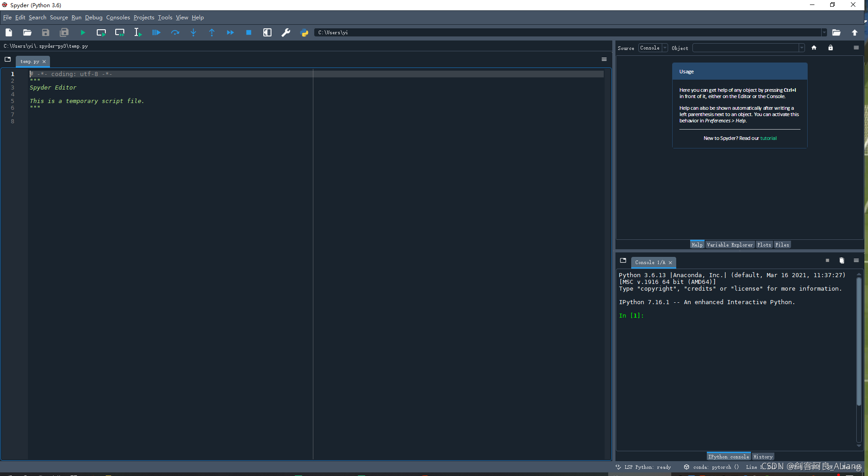Select the Console 1/A tab
The height and width of the screenshot is (476, 868).
(650, 263)
